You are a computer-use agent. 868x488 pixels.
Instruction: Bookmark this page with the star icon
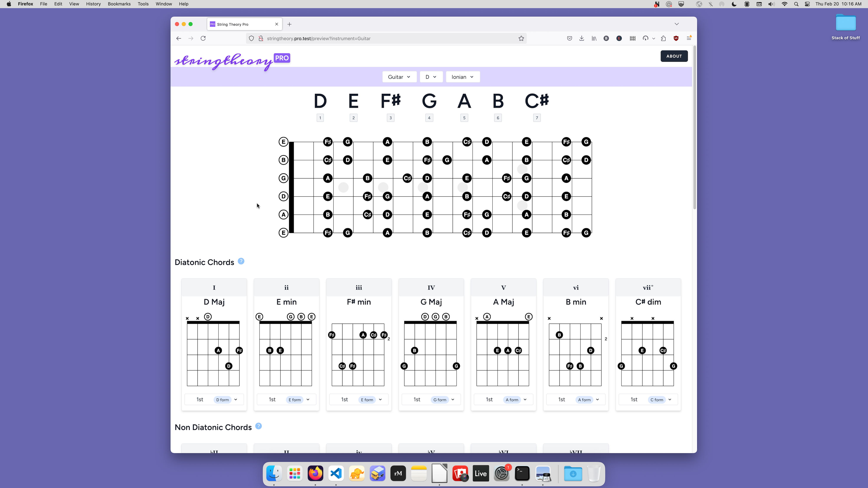click(521, 38)
